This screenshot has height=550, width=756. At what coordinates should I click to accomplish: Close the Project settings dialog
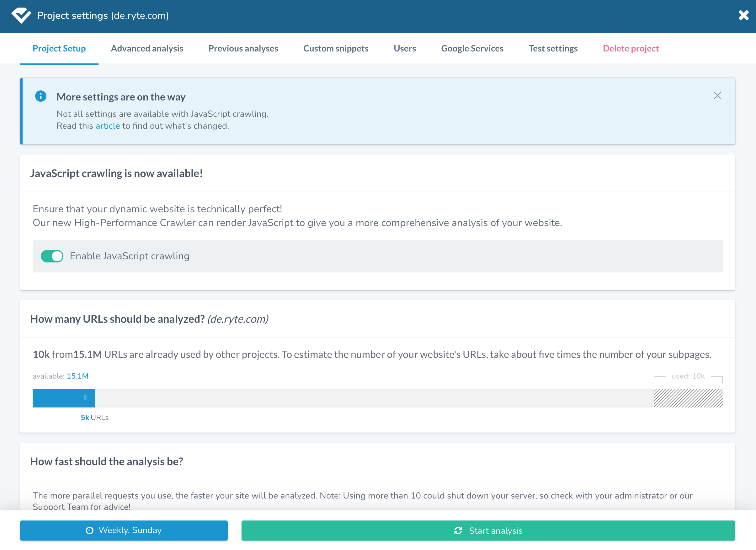(x=743, y=15)
